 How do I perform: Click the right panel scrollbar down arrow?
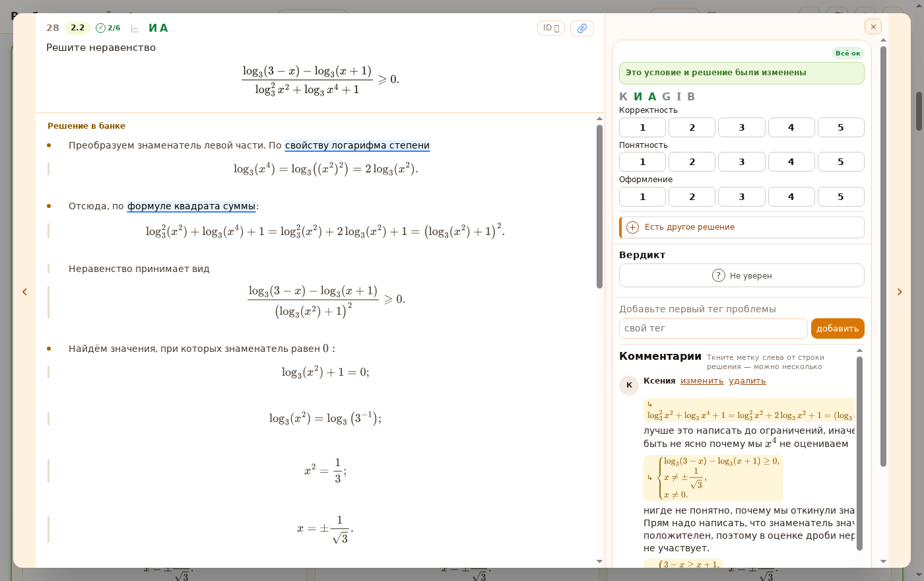[x=883, y=562]
